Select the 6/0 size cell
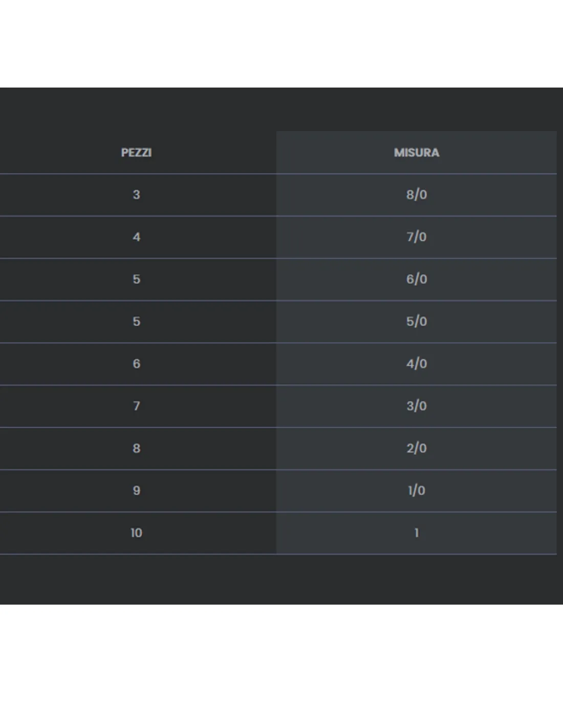This screenshot has width=563, height=728. click(x=416, y=280)
